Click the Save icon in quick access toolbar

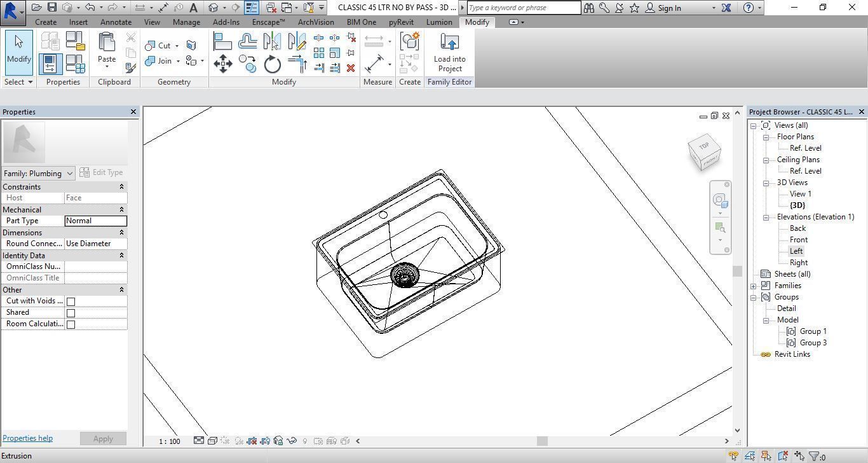click(52, 8)
